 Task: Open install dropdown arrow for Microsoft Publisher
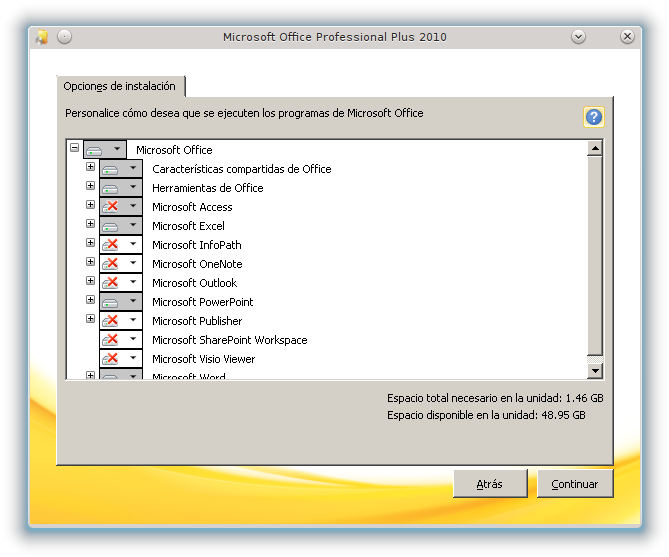pyautogui.click(x=133, y=320)
